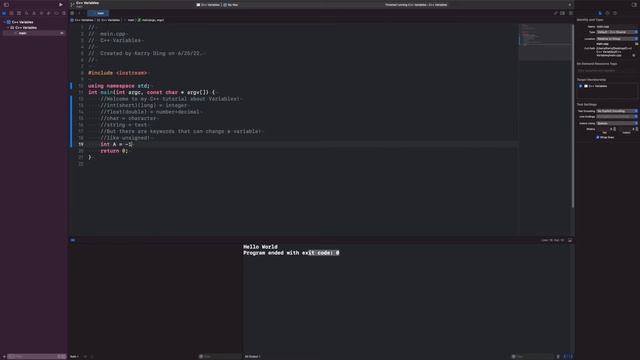Adjust the Indent width stepper
The width and height of the screenshot is (640, 360).
click(x=637, y=129)
